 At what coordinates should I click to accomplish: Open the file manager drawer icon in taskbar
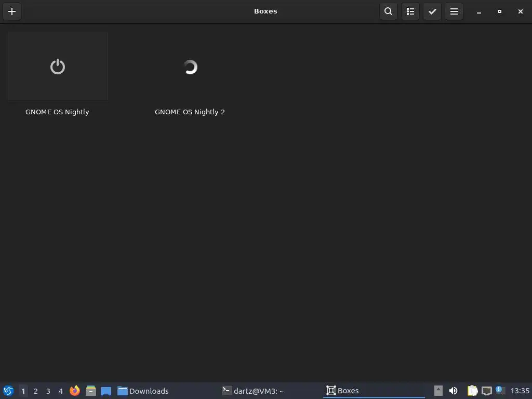pyautogui.click(x=90, y=391)
